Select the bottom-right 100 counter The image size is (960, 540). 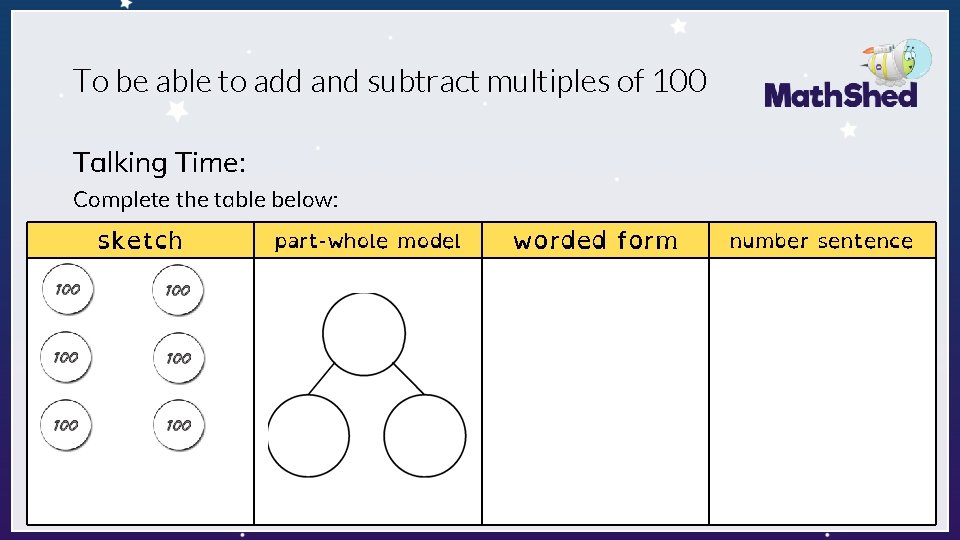coord(179,425)
